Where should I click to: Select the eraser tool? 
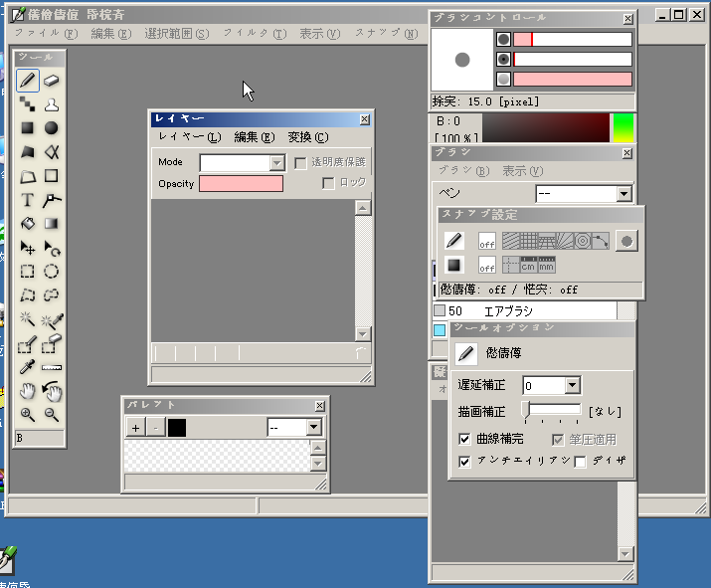click(x=52, y=81)
